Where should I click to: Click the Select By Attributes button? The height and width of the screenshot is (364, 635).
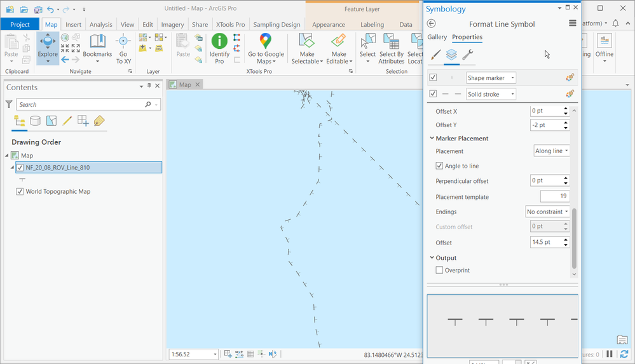pyautogui.click(x=391, y=48)
